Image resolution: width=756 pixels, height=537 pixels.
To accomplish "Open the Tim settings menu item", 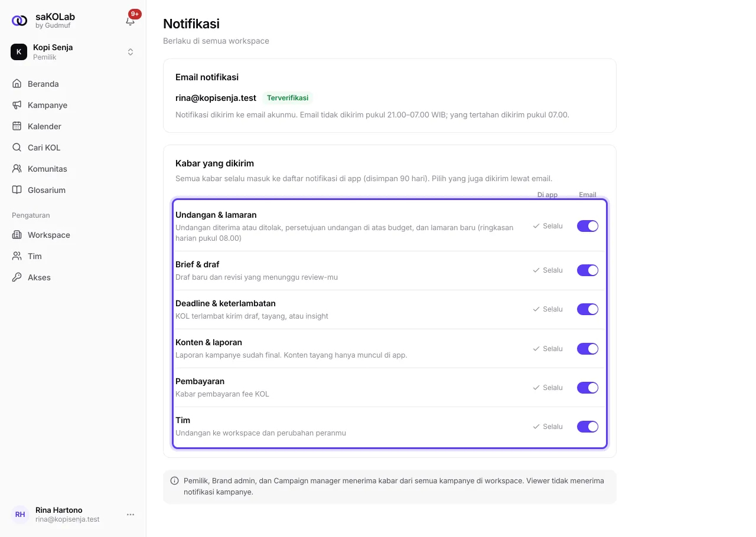I will point(73,256).
